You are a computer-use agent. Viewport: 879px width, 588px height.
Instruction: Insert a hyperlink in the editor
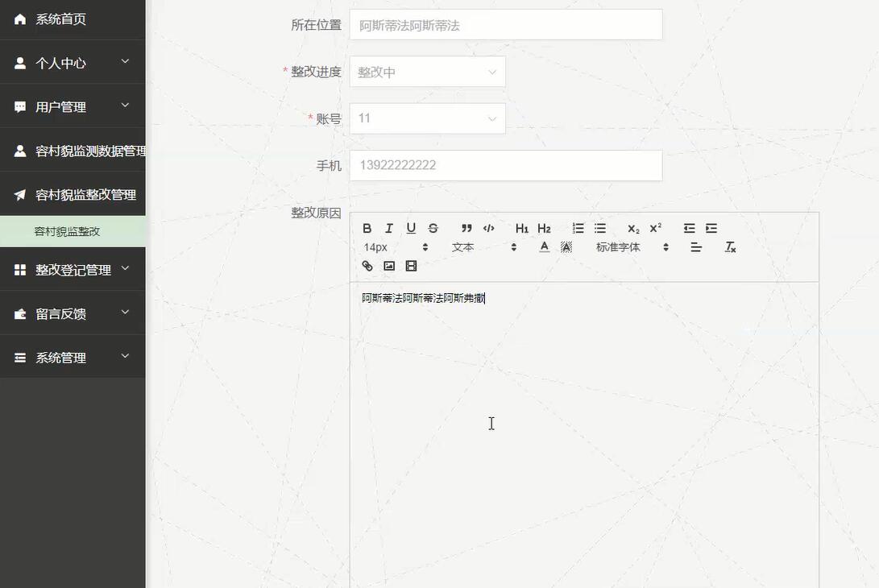(x=367, y=265)
